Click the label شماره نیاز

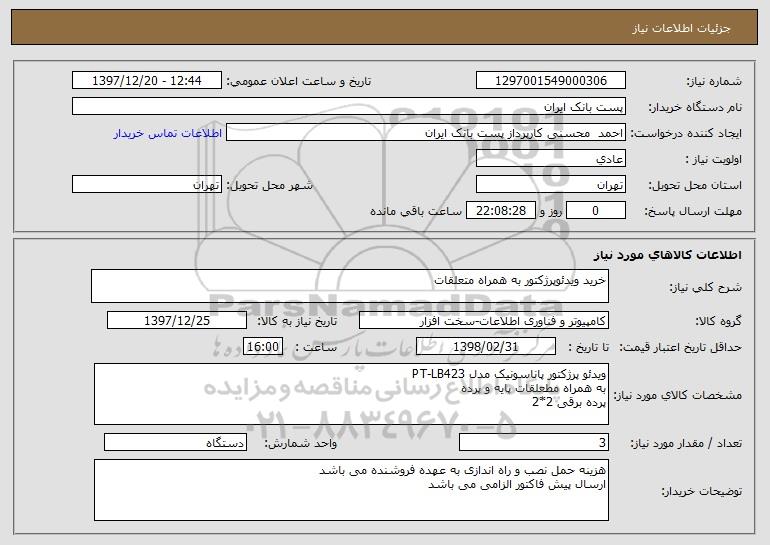pyautogui.click(x=714, y=81)
